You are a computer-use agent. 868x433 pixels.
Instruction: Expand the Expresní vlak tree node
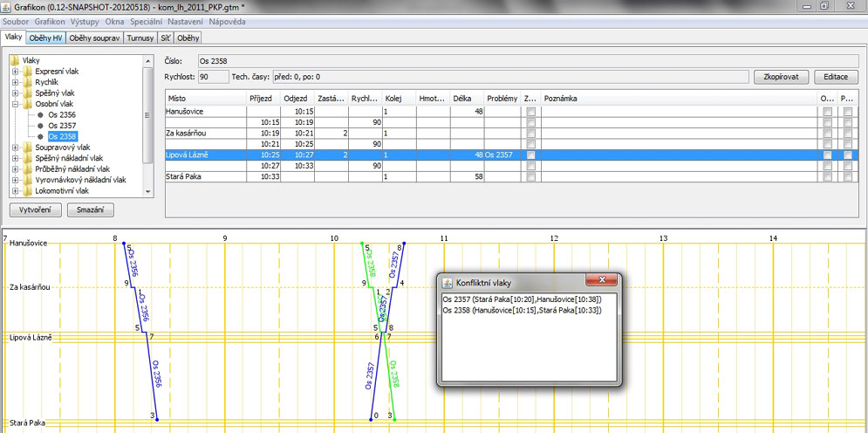point(16,72)
